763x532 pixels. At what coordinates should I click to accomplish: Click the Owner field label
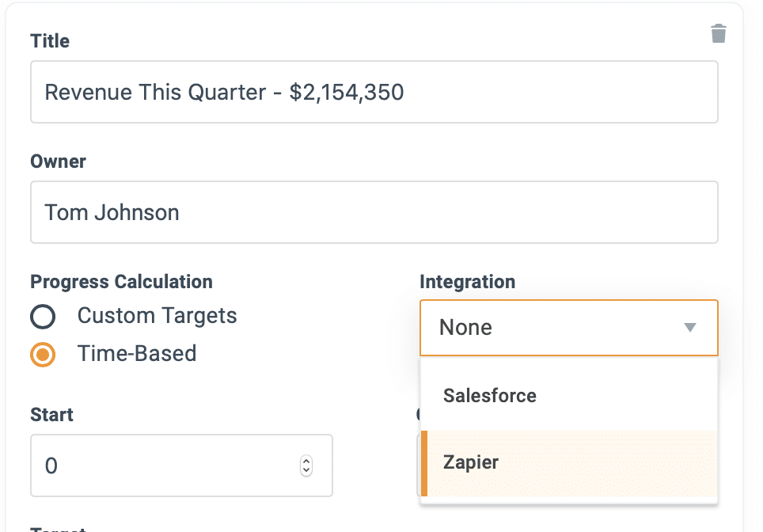tap(58, 161)
